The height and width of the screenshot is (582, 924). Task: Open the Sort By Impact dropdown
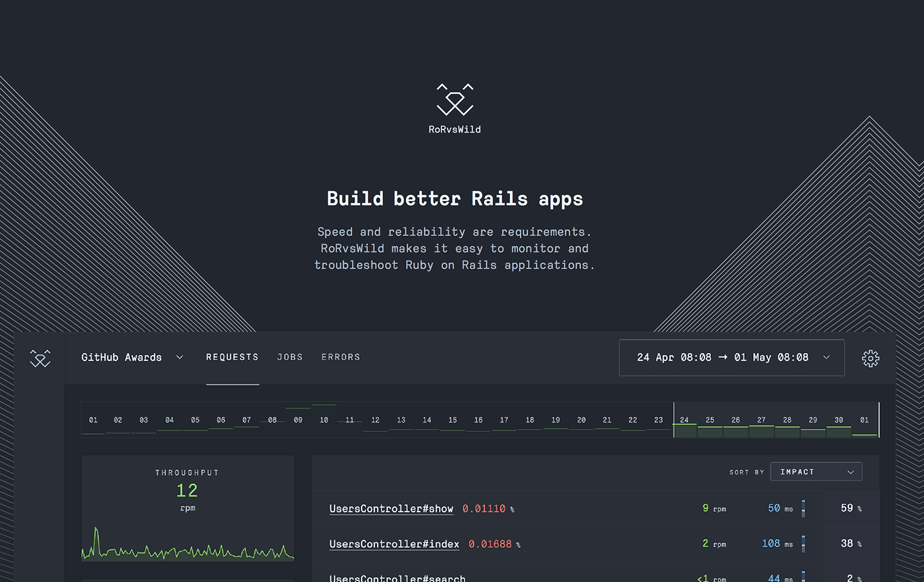tap(816, 472)
